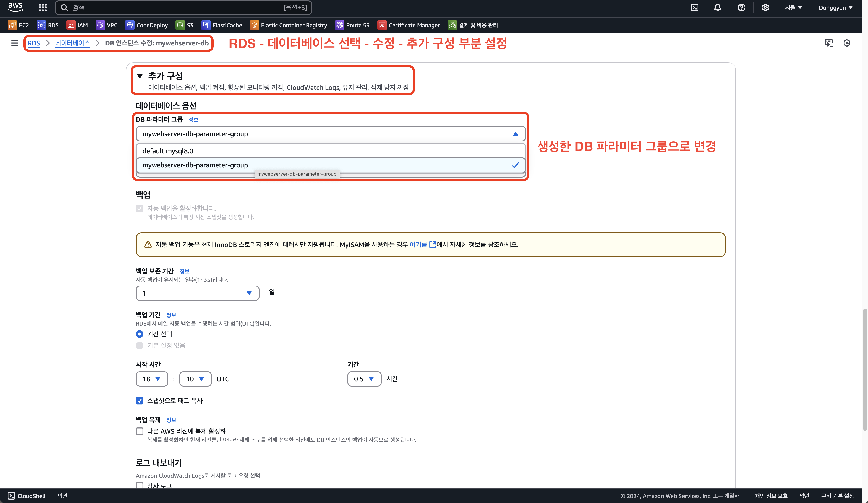Screen dimensions: 868x503
Task: Open the start minute 10 dropdown
Action: coord(195,379)
